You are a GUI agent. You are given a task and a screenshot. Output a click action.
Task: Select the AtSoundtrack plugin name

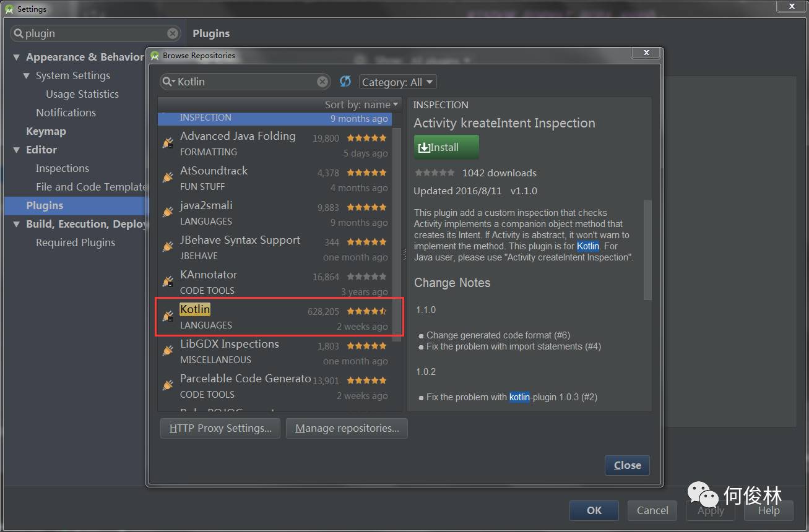pos(214,170)
